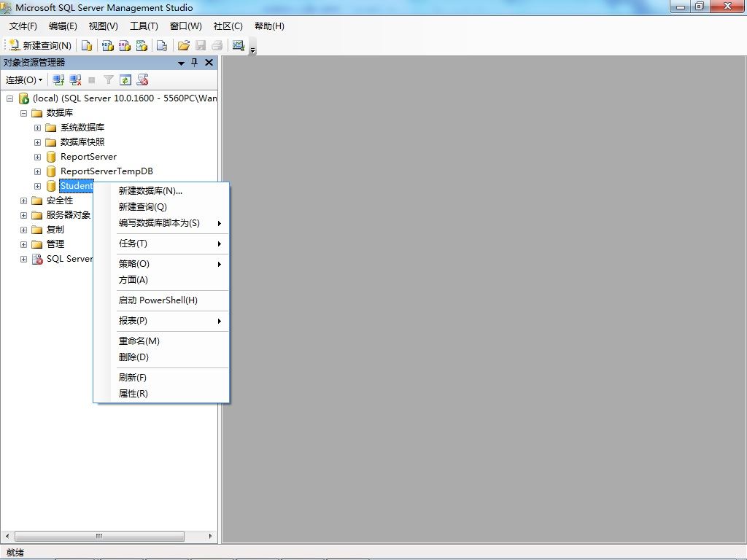The image size is (747, 560).
Task: Collapse the 数据库 folder node
Action: pyautogui.click(x=23, y=113)
